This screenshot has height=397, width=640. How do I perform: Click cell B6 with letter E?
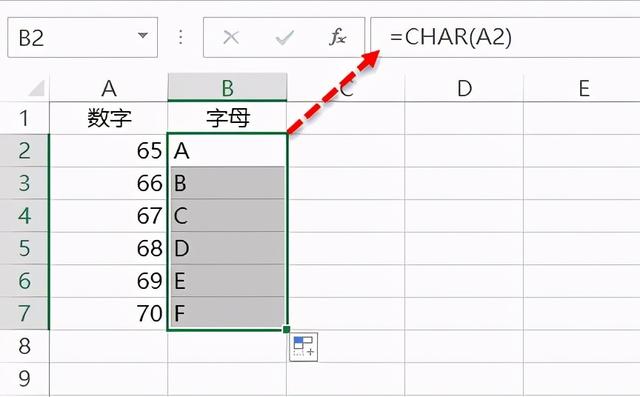tap(227, 281)
